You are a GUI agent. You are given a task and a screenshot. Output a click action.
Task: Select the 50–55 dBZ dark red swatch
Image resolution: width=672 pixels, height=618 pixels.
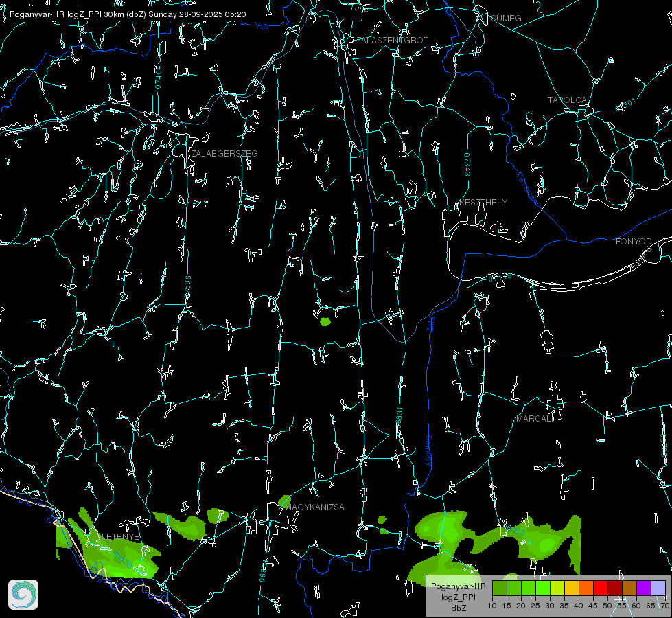click(615, 588)
